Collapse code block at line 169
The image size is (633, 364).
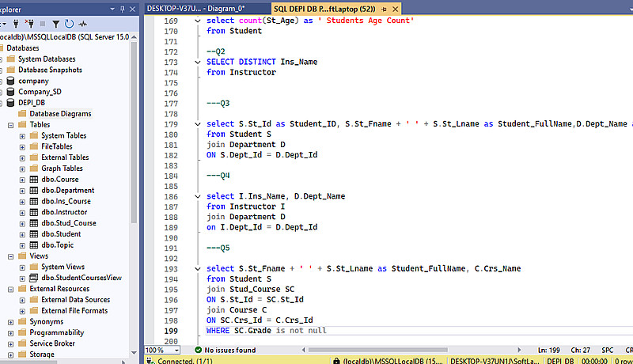click(197, 21)
